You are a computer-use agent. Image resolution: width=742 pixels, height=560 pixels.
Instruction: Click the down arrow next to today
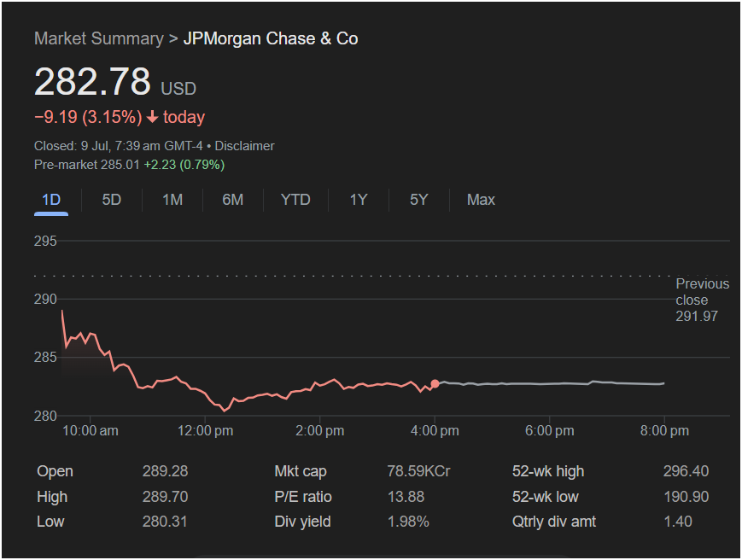pyautogui.click(x=152, y=117)
